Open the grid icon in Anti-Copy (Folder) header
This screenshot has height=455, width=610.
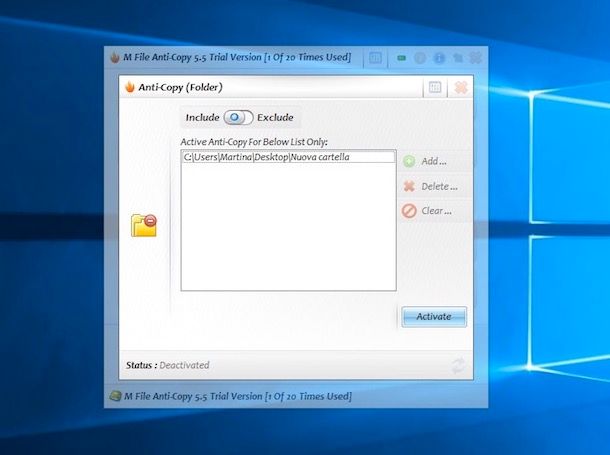click(x=435, y=87)
